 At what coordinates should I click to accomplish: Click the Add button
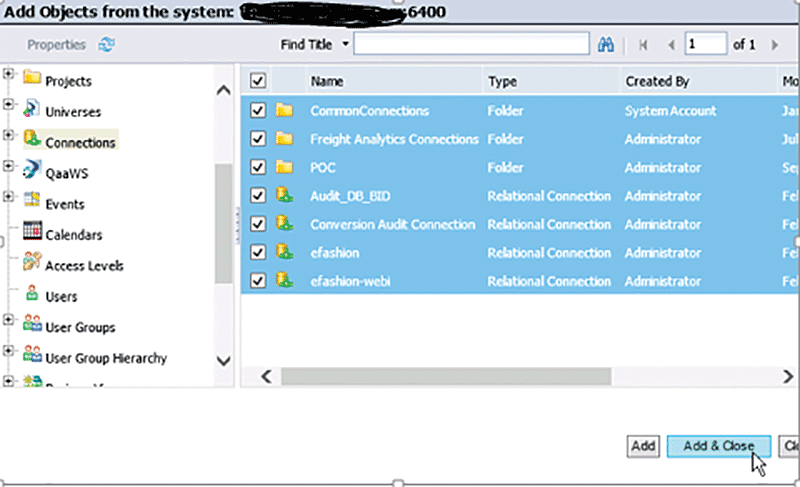[643, 446]
